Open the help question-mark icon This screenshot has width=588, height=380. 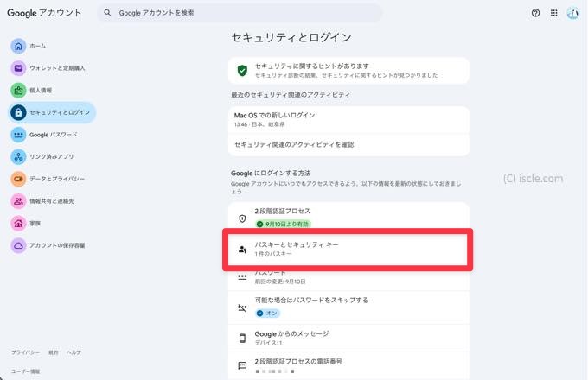[x=535, y=13]
